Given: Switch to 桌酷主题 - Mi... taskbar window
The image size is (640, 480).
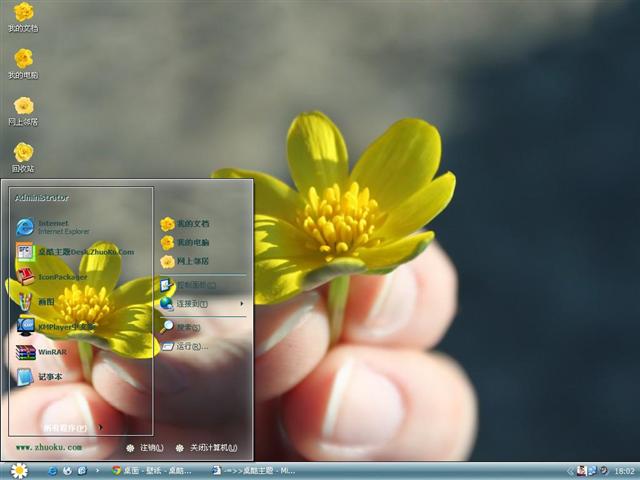Looking at the screenshot, I should [253, 471].
